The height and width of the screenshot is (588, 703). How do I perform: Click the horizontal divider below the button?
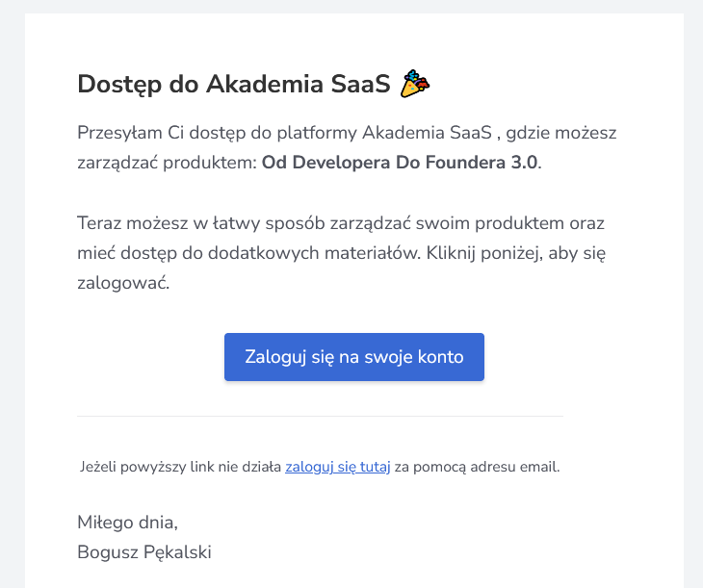tap(320, 417)
